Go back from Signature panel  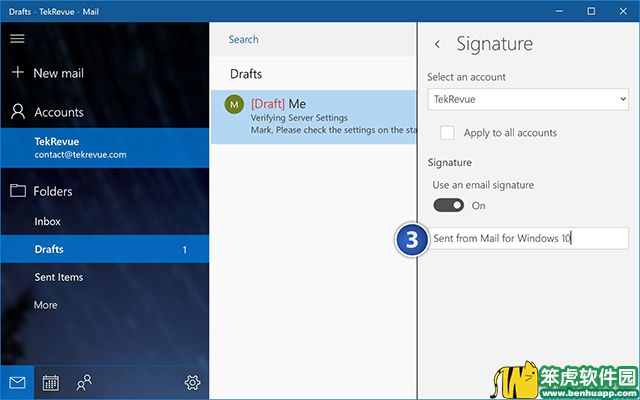(437, 44)
